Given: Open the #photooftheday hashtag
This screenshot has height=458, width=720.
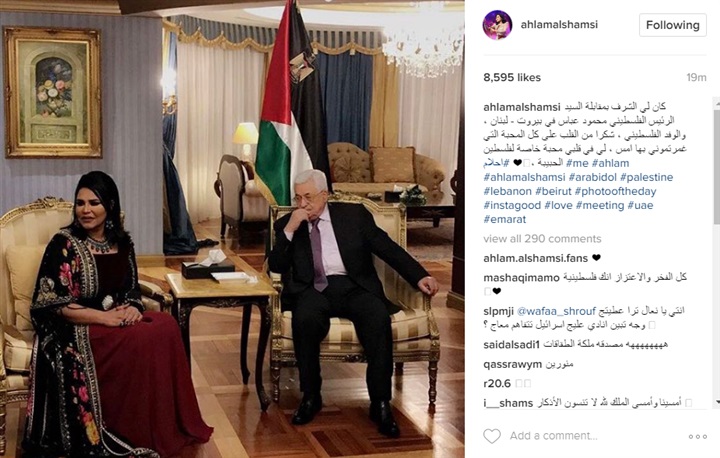Looking at the screenshot, I should pyautogui.click(x=615, y=191).
